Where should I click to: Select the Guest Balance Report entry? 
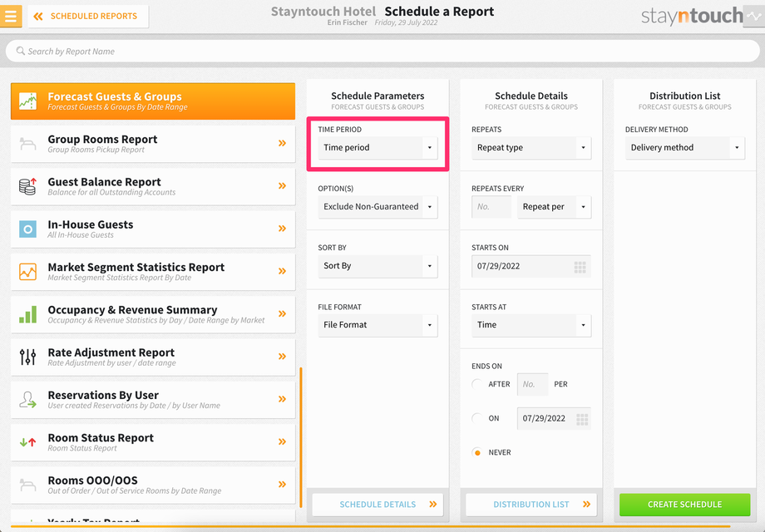(153, 186)
